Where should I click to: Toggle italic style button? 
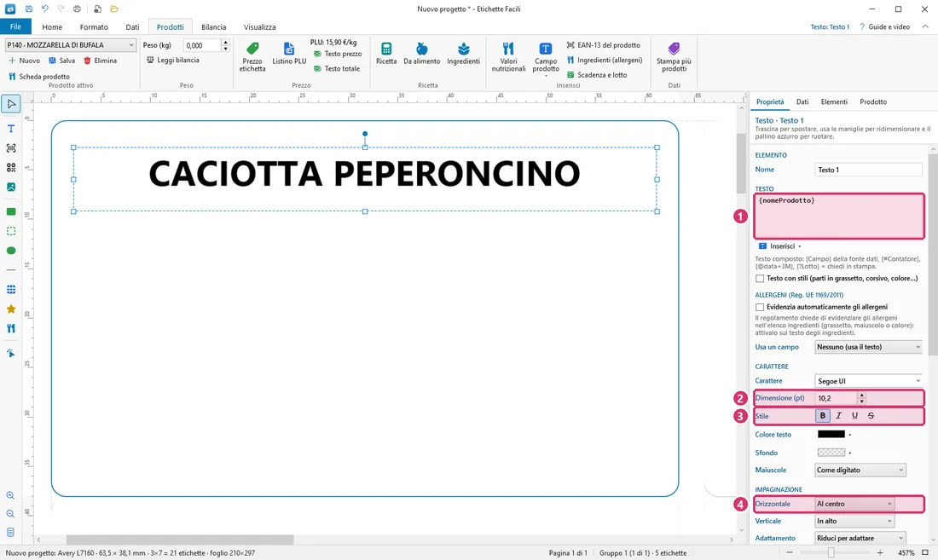[x=839, y=415]
